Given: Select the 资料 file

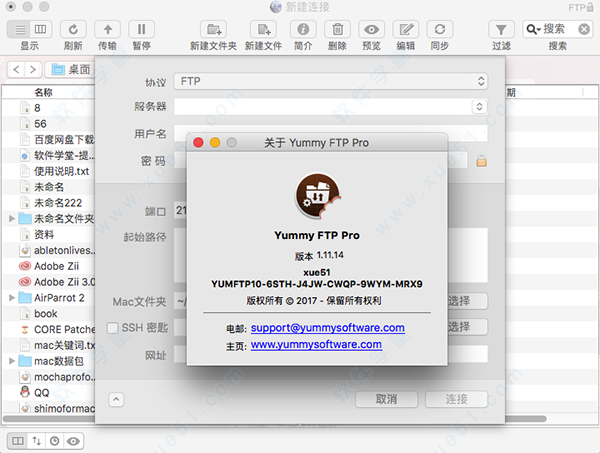Looking at the screenshot, I should (44, 235).
